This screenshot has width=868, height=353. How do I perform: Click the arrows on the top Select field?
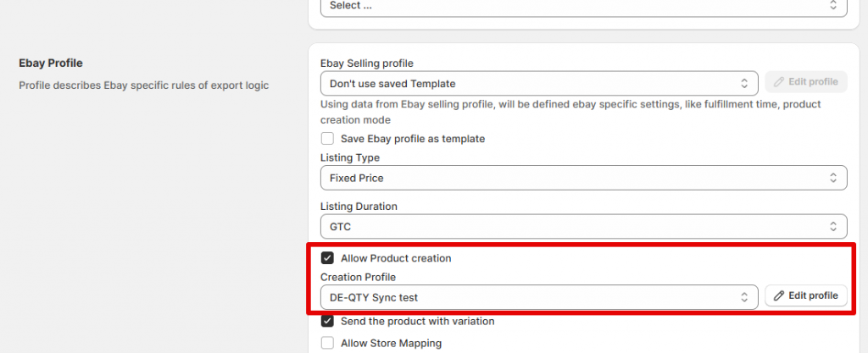click(834, 5)
